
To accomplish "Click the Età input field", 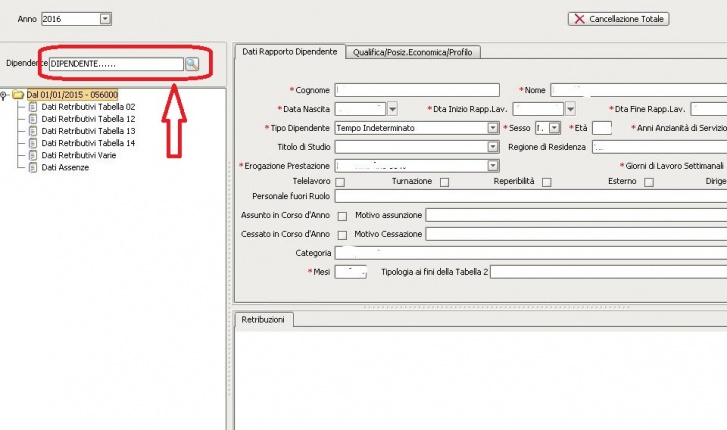I will pyautogui.click(x=602, y=128).
